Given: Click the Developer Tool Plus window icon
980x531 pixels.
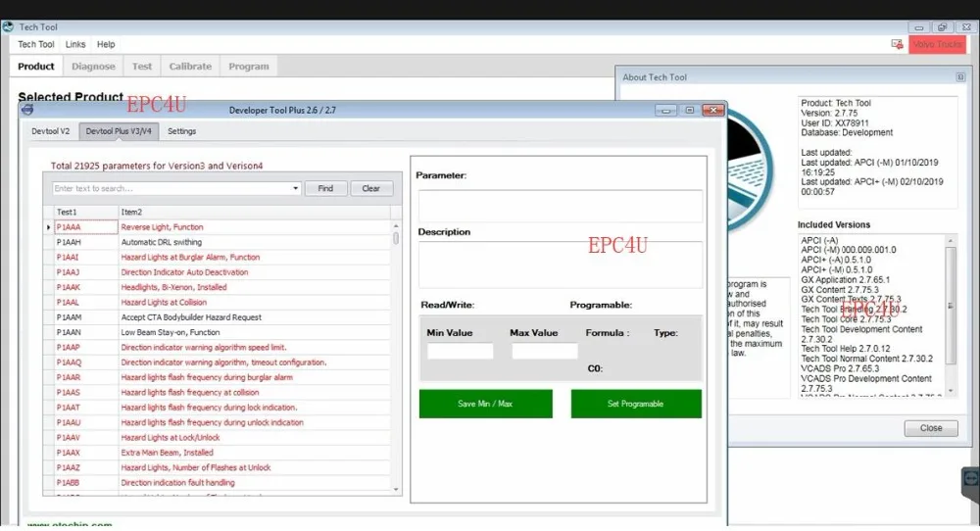Looking at the screenshot, I should (27, 110).
